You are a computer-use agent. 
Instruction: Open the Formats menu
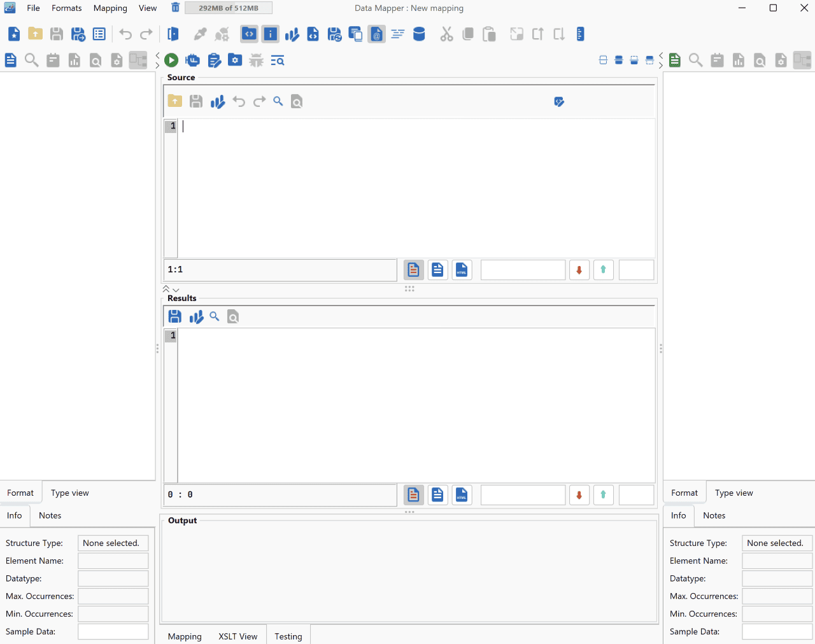coord(67,8)
